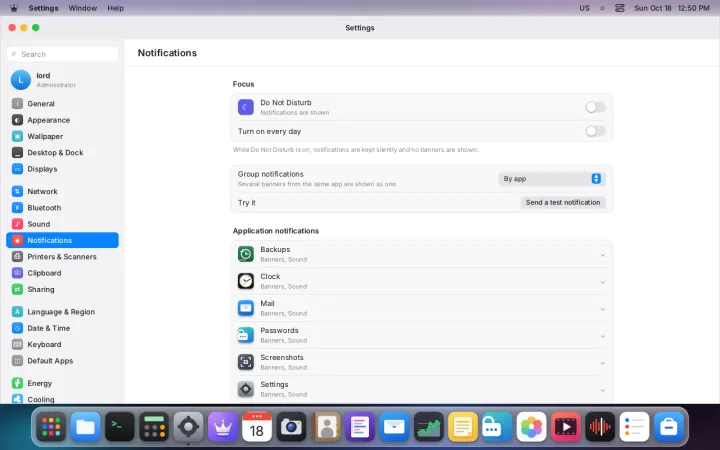Open Desktop & Dock settings
720x450 pixels.
pos(62,152)
